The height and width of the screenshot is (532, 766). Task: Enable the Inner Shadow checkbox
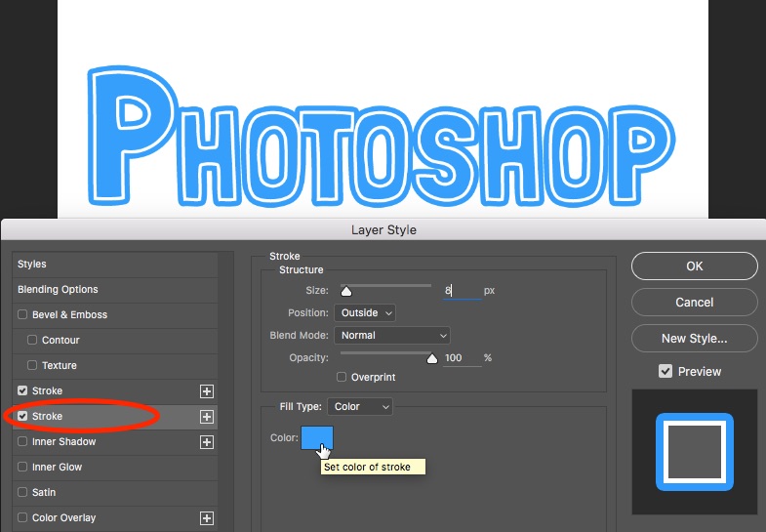point(22,441)
